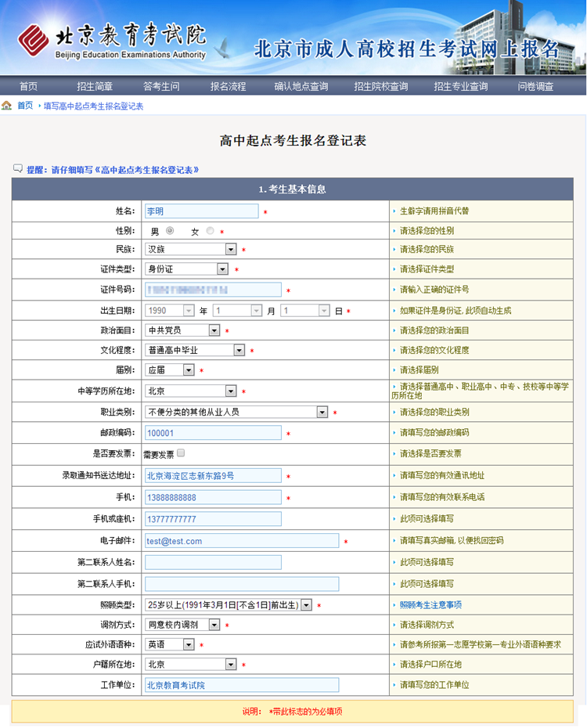Click the 录取通知书送达地址 input field
587x728 pixels.
click(x=213, y=475)
